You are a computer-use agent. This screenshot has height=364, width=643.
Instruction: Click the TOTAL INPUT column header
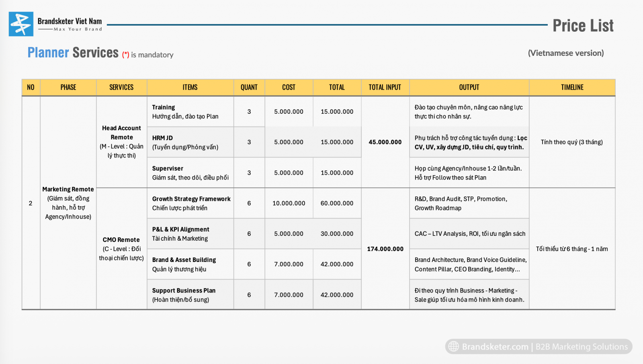385,87
